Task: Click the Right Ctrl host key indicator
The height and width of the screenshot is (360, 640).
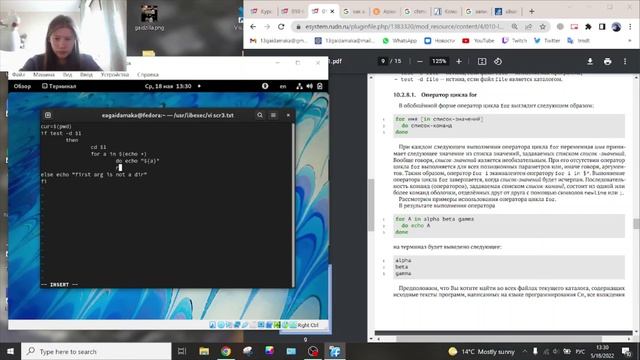Action: [x=308, y=325]
